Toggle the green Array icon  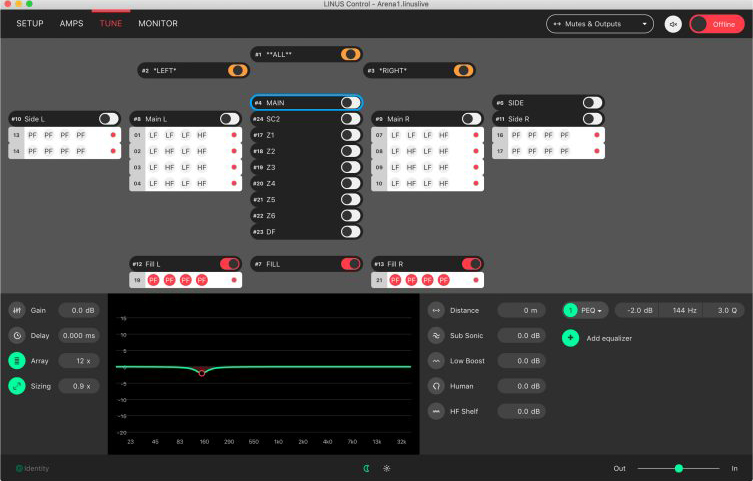point(17,361)
